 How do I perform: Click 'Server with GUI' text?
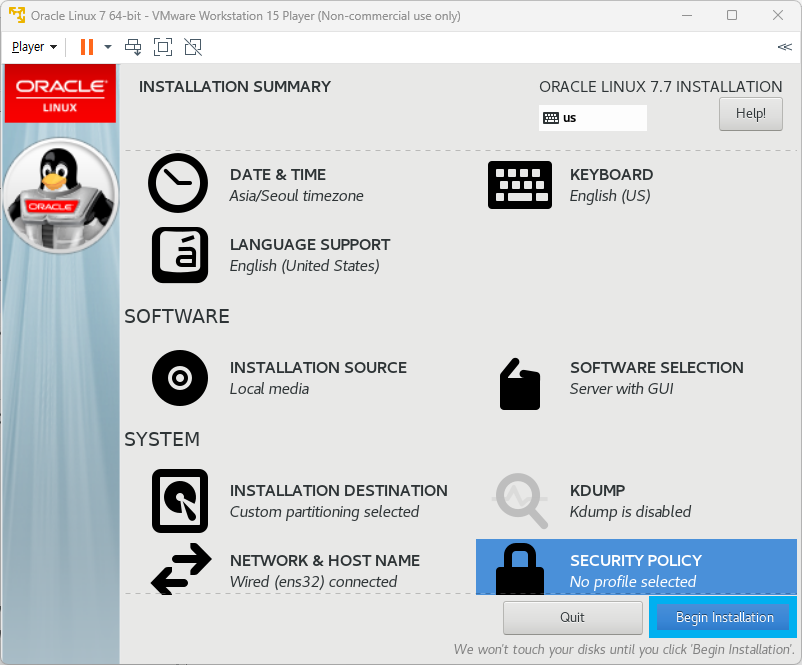621,389
